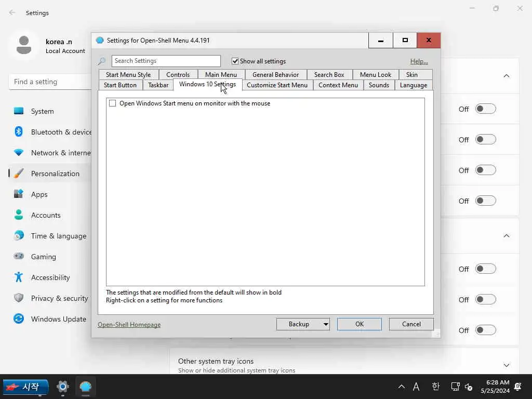
Task: Select the Taskbar tab
Action: [158, 85]
